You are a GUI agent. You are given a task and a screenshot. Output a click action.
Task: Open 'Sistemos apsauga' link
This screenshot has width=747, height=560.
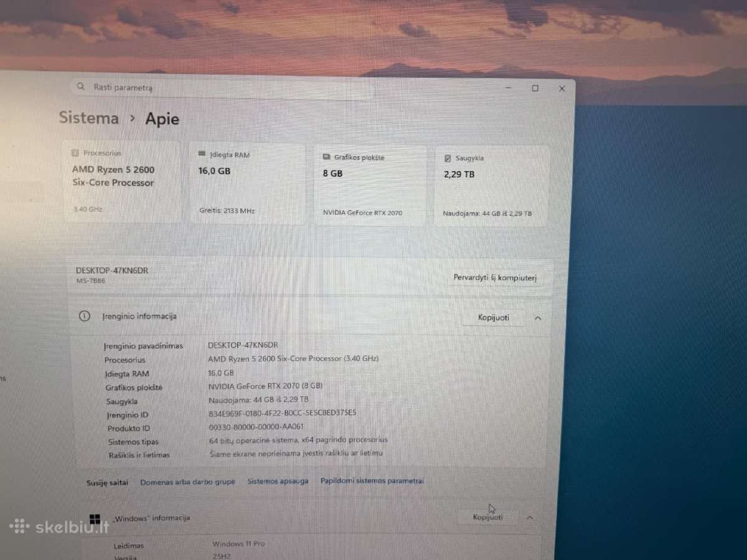tap(278, 481)
